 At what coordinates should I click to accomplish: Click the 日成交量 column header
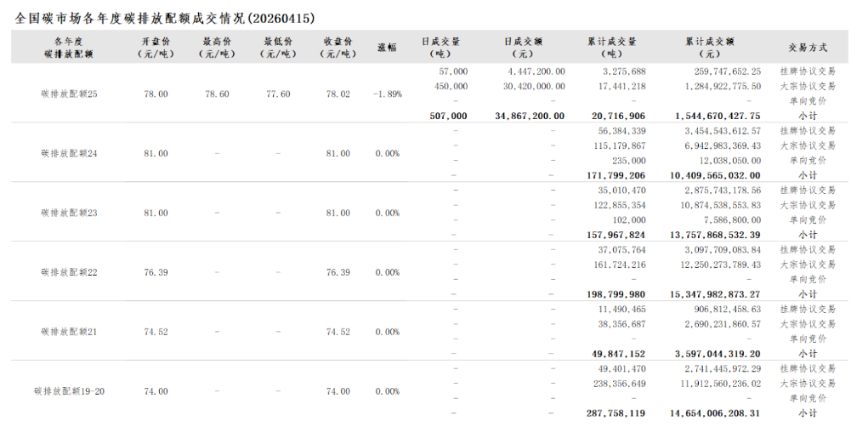[x=440, y=47]
